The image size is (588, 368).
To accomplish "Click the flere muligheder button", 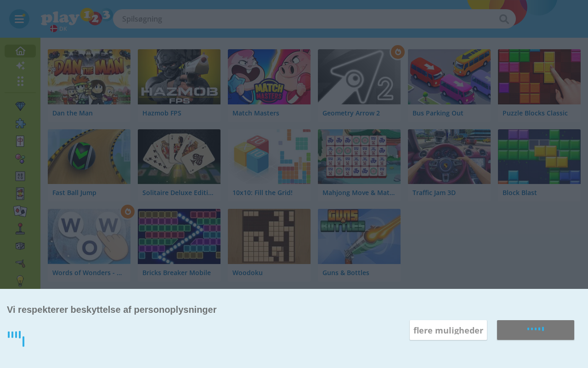I will (x=448, y=330).
